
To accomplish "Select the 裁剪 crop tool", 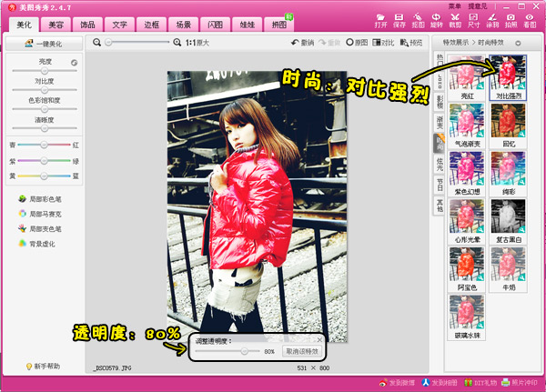I will coord(455,21).
